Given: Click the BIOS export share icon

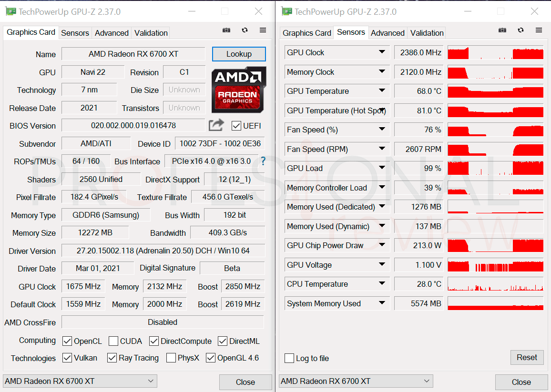Looking at the screenshot, I should point(216,125).
